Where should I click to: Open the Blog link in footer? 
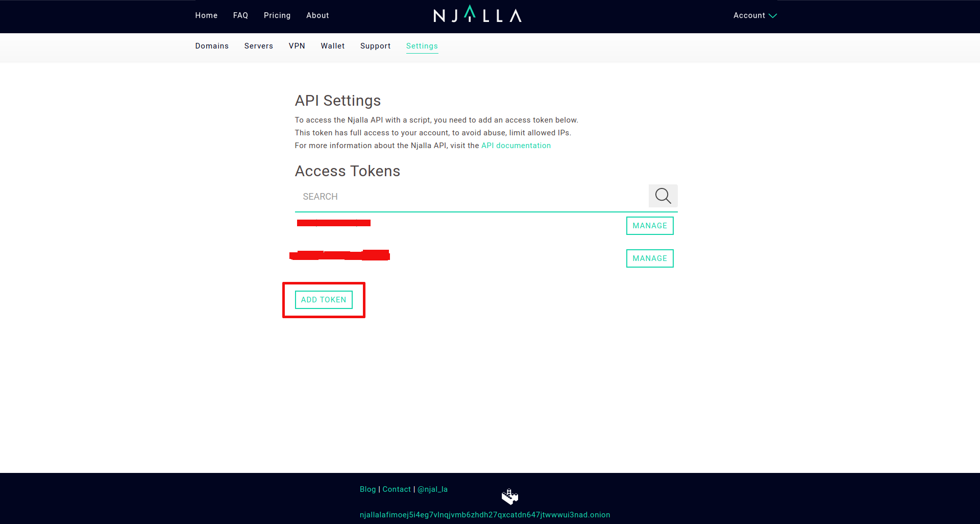367,489
